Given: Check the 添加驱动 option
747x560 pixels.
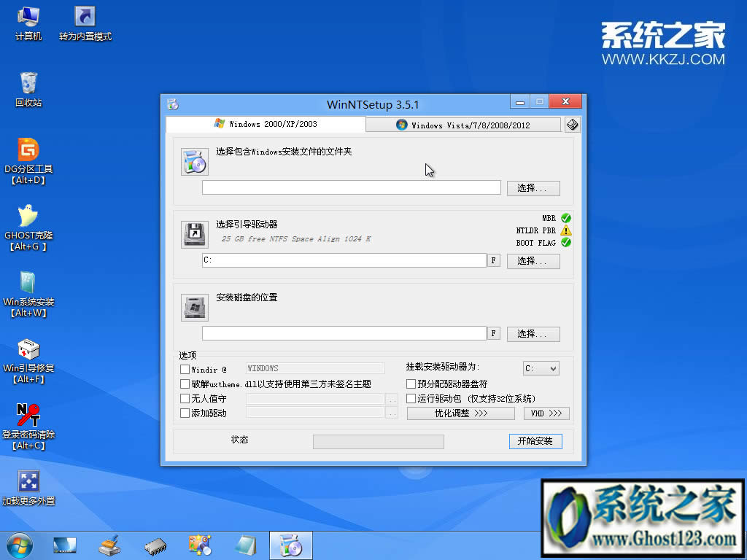Looking at the screenshot, I should point(184,411).
